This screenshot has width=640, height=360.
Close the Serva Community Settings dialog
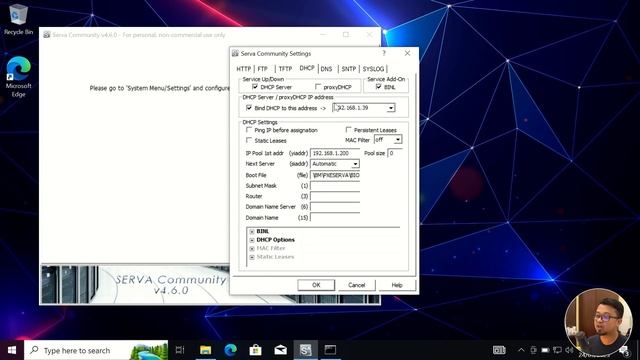click(x=407, y=53)
